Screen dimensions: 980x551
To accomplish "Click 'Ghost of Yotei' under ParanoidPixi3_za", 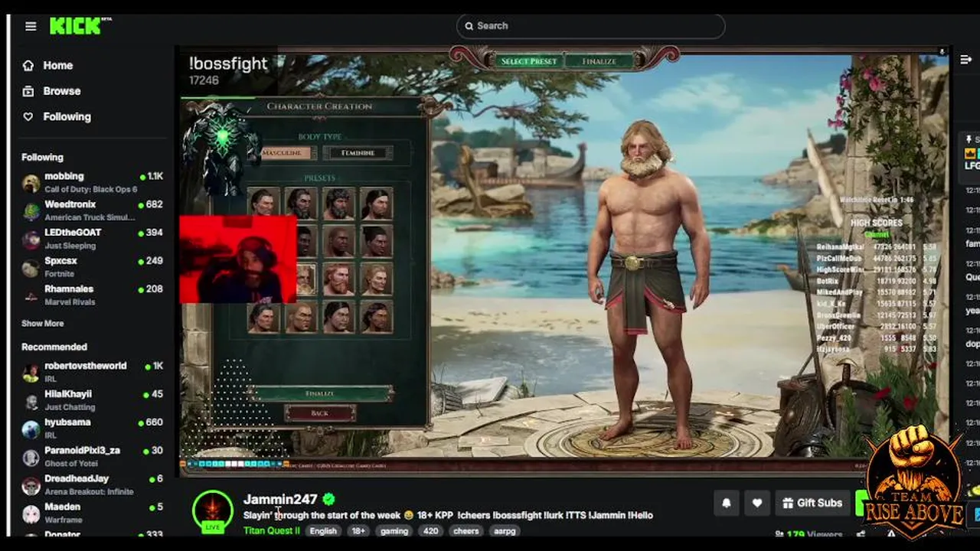I will point(72,464).
